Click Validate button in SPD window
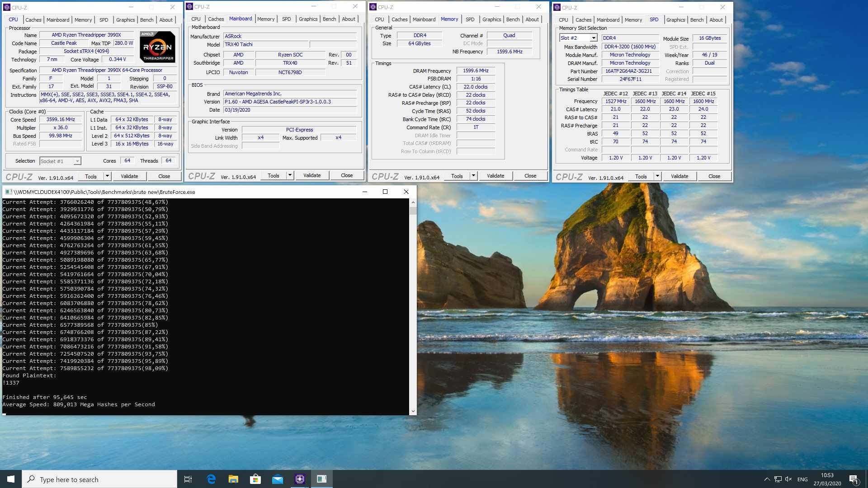 [x=679, y=176]
